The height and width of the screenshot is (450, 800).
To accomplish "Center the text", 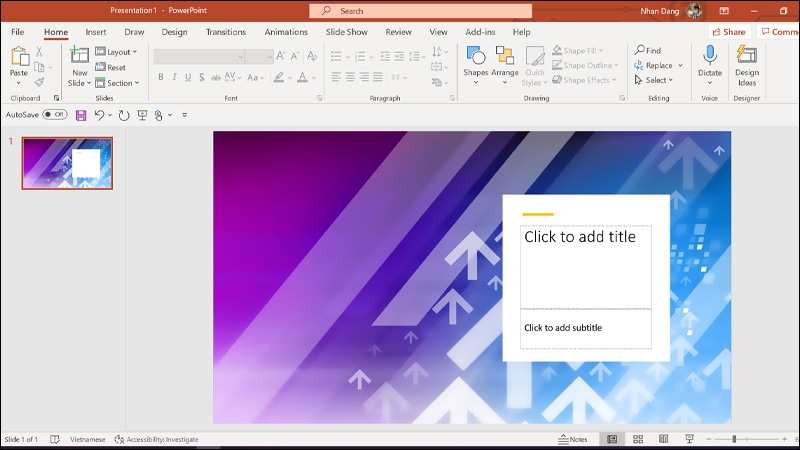I will (350, 77).
